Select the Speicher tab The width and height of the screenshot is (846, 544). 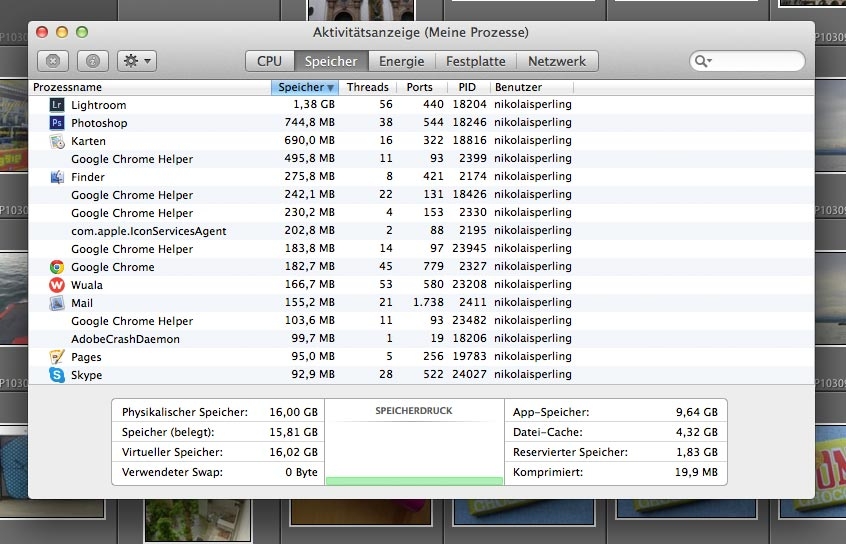click(331, 61)
